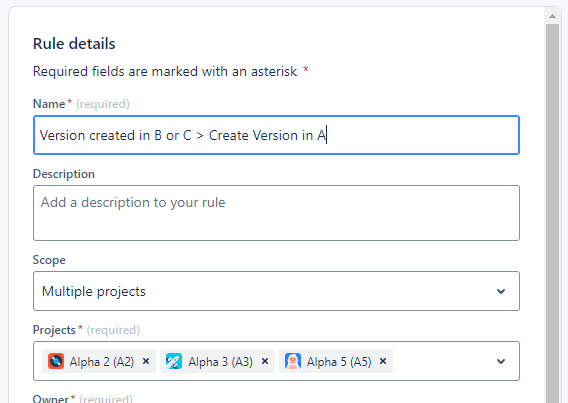Expand the Projects dropdown chevron
The image size is (568, 403).
click(x=501, y=361)
